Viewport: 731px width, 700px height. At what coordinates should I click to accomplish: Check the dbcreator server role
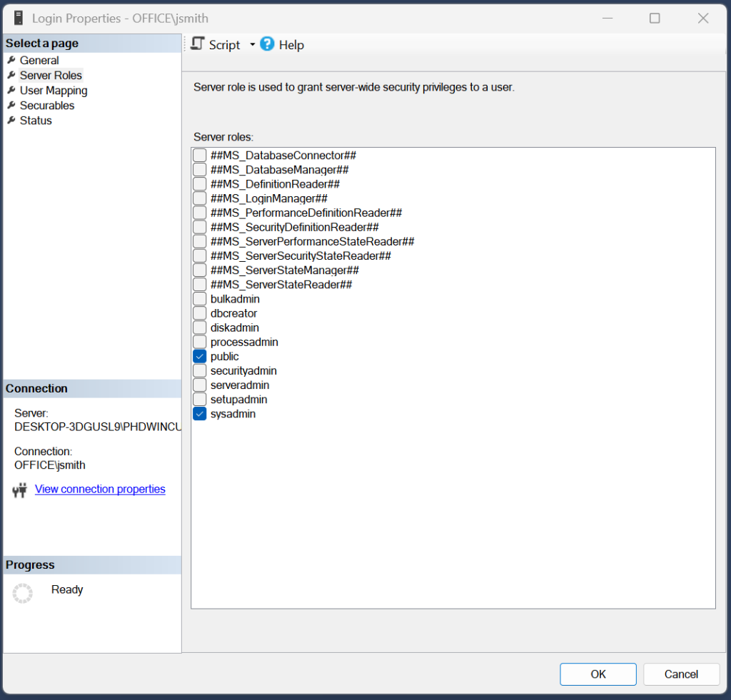tap(200, 313)
